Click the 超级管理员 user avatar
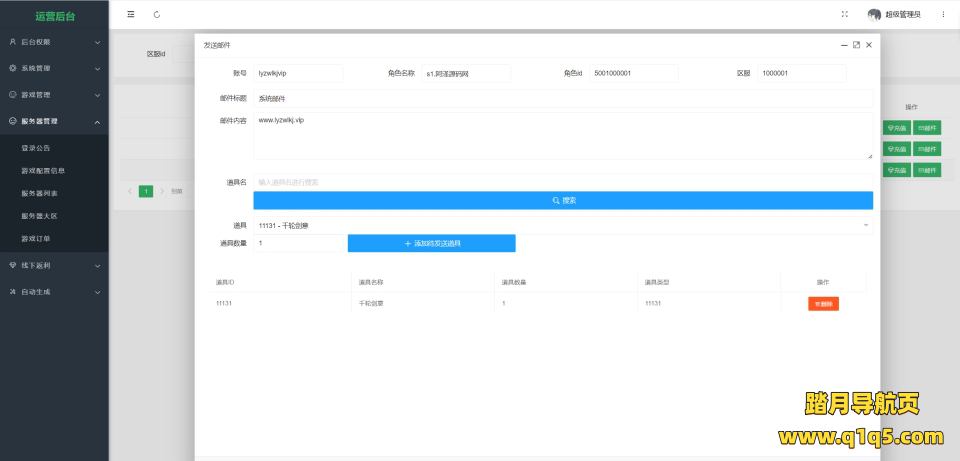Viewport: 960px width, 461px height. point(875,14)
